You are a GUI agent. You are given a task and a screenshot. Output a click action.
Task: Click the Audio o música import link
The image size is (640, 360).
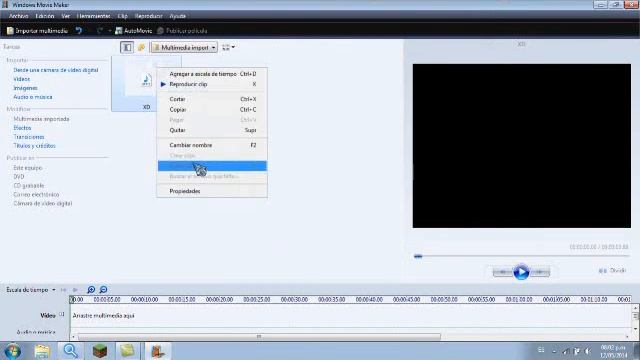[x=33, y=97]
